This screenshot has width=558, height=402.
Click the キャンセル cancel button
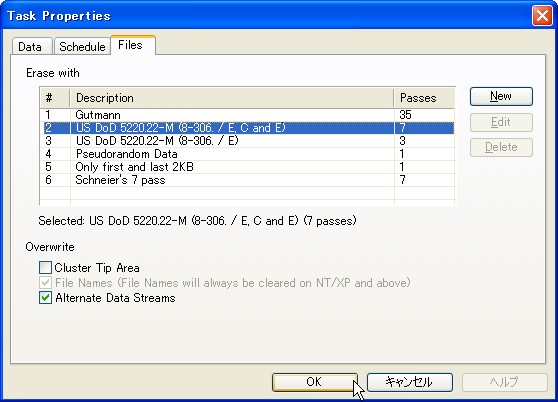coord(410,382)
